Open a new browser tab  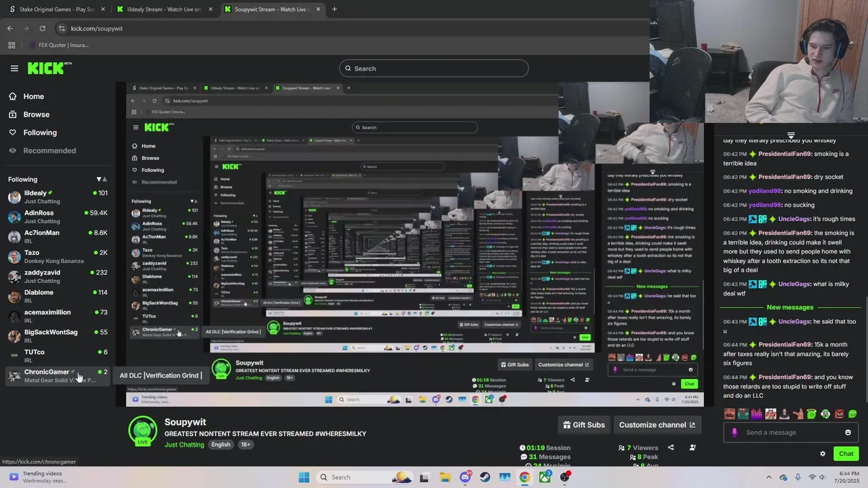334,9
